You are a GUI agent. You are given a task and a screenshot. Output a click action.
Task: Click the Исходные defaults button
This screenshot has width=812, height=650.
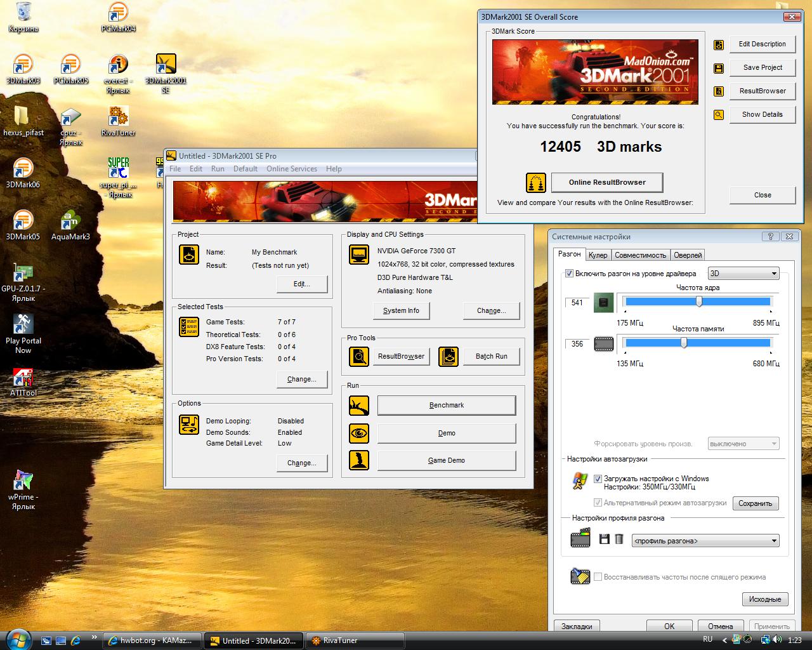[x=764, y=599]
